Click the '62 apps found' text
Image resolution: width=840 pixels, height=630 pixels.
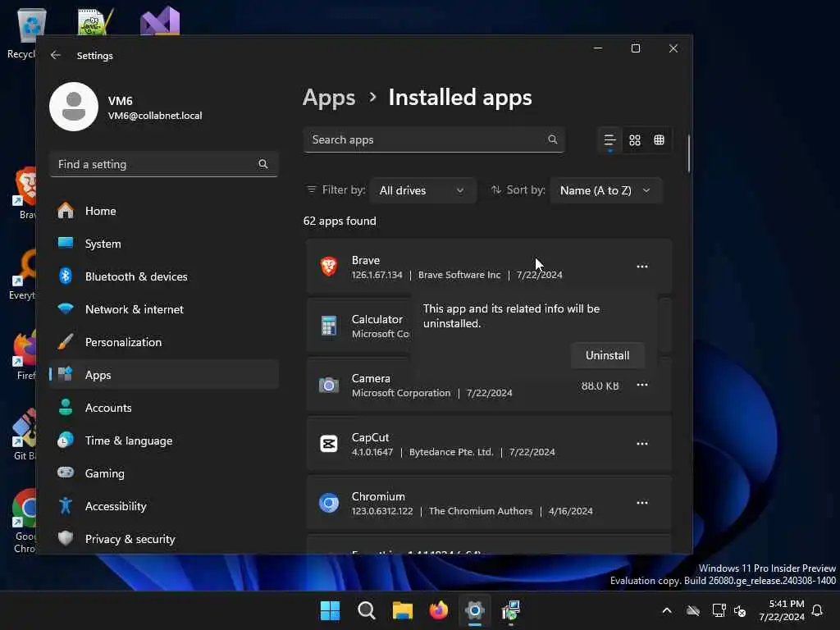[x=340, y=221]
